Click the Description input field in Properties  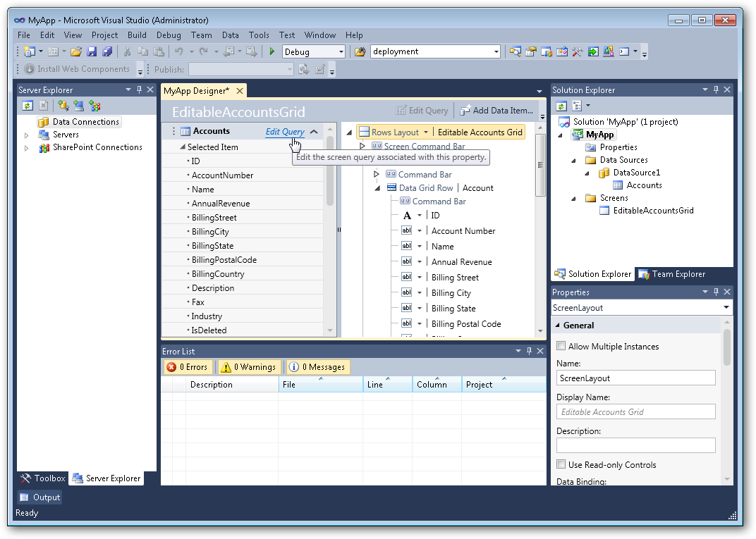635,445
